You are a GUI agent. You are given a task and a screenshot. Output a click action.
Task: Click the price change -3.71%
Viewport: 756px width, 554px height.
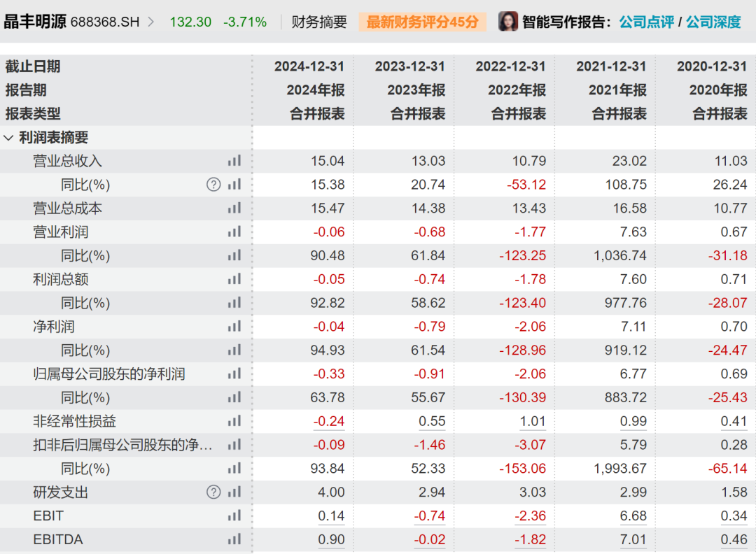point(245,22)
